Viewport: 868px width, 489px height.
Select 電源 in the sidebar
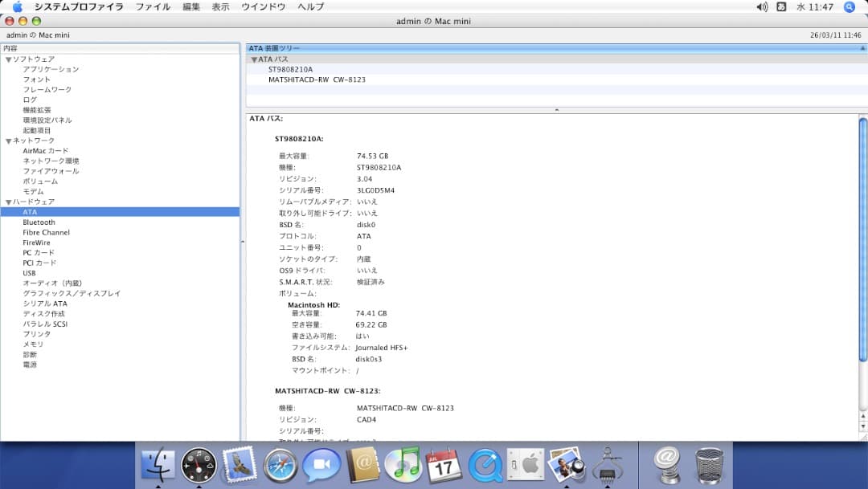[30, 365]
